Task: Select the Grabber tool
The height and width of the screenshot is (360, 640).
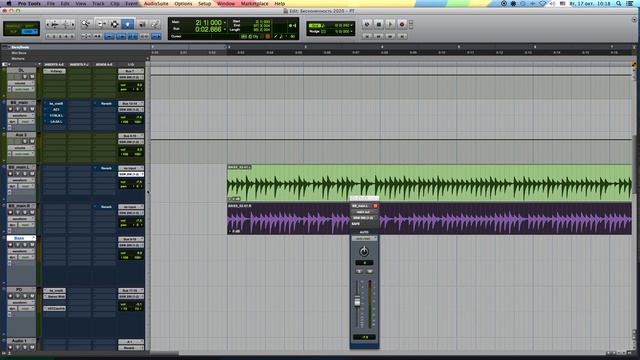Action: pyautogui.click(x=128, y=24)
